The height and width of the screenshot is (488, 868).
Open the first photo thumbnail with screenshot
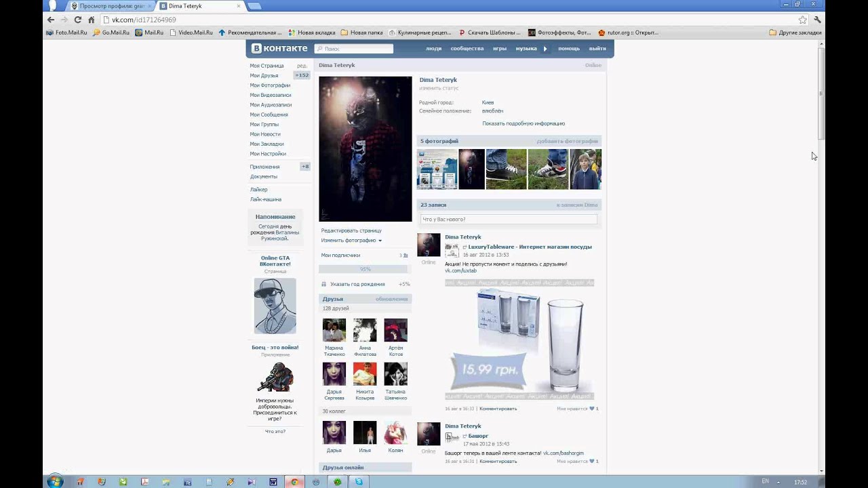437,169
